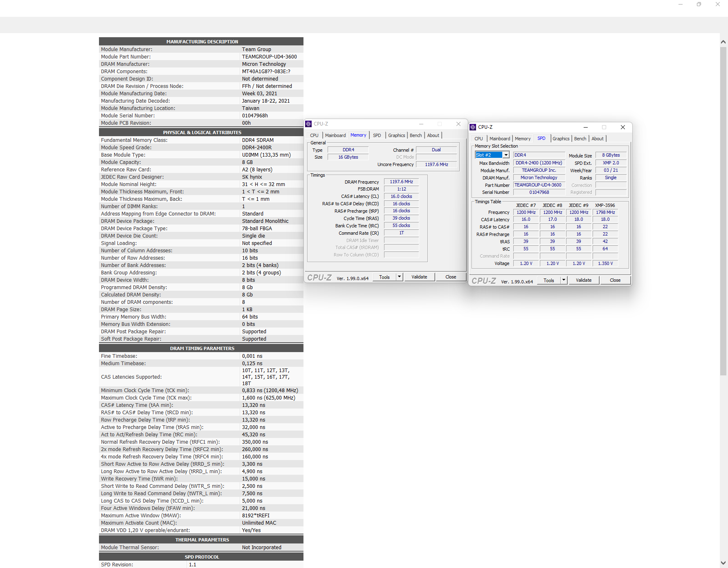
Task: Open About tab in left CPU-Z window
Action: click(x=433, y=135)
